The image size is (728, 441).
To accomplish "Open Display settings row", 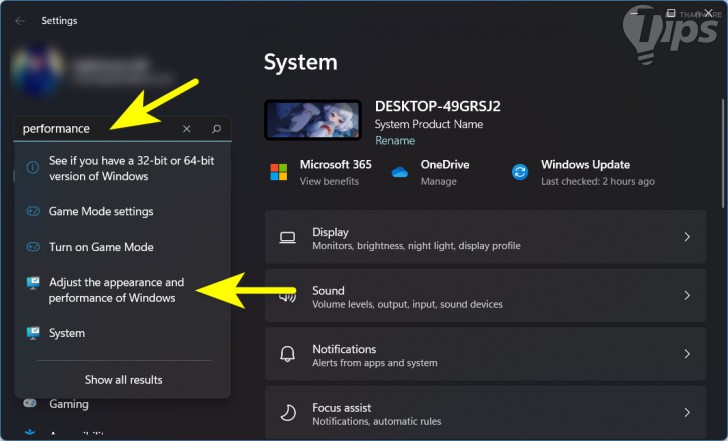I will pos(486,237).
